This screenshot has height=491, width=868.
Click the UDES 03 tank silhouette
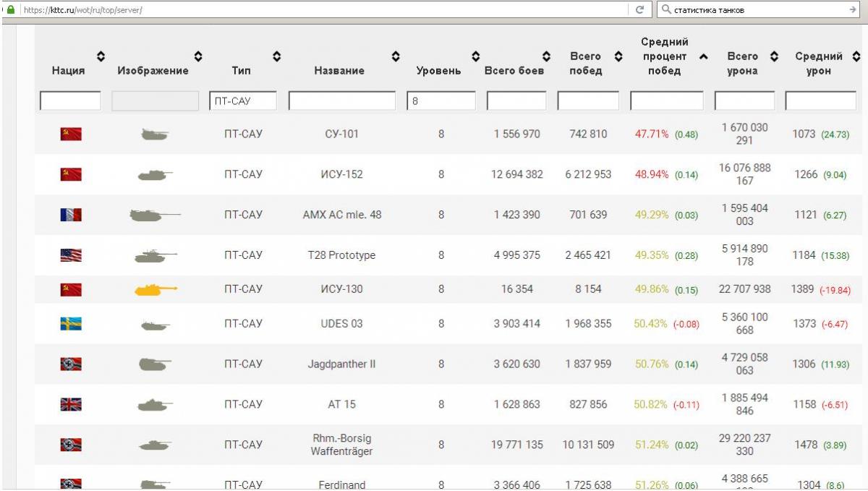(155, 325)
